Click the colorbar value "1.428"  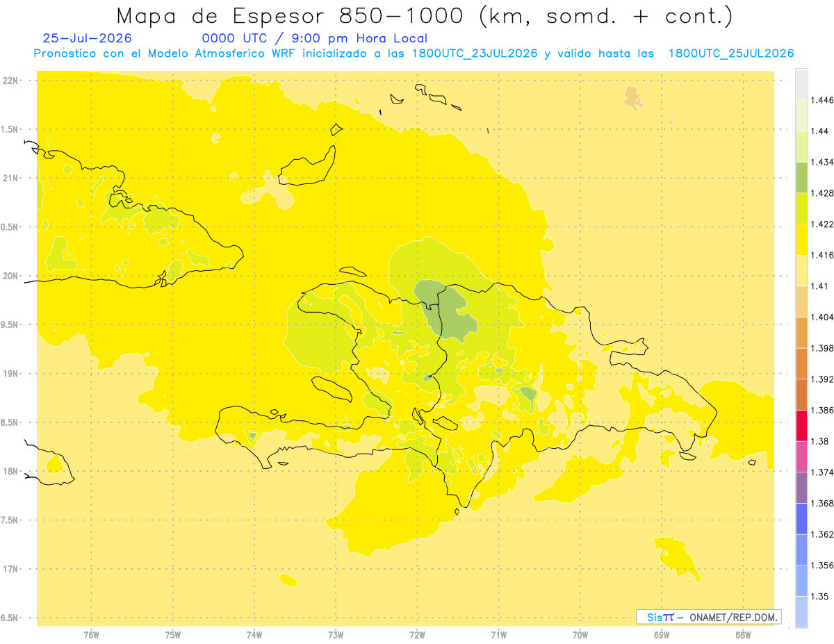click(824, 193)
